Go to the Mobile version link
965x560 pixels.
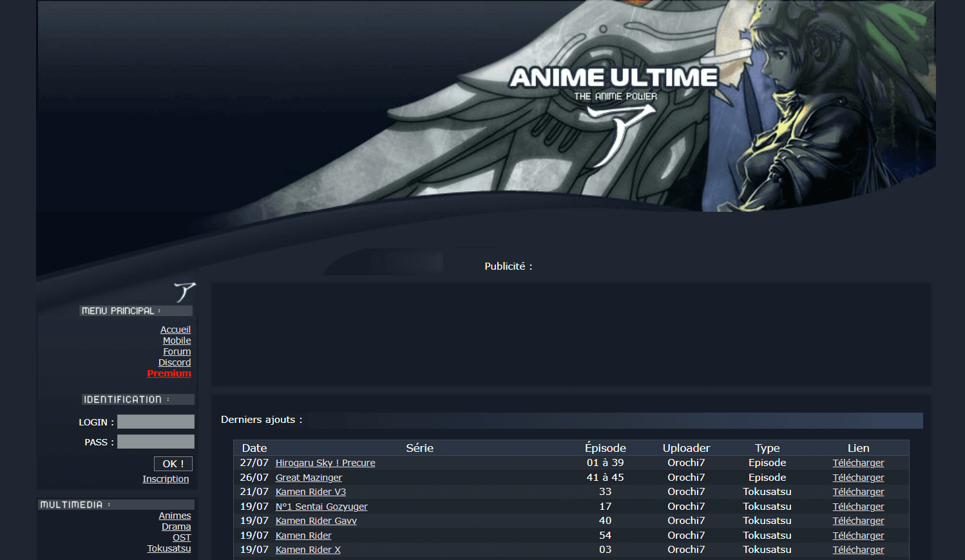(177, 341)
